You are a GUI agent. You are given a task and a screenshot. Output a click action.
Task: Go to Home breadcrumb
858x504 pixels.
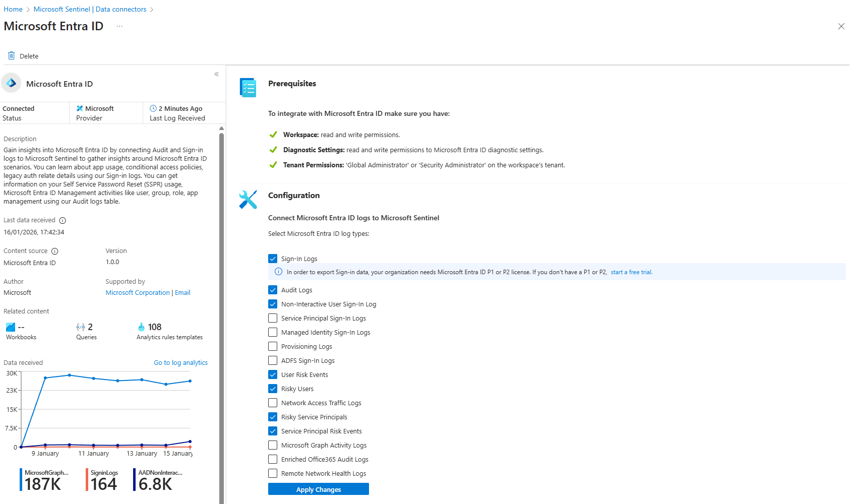point(13,9)
